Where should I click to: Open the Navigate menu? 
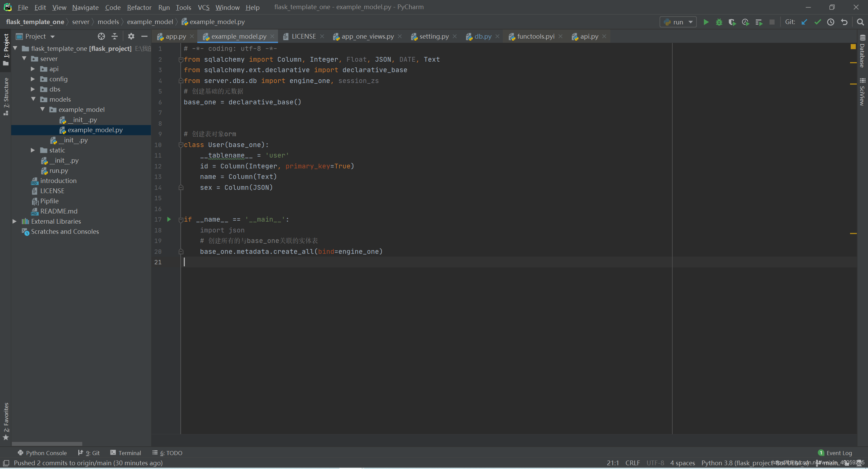85,7
